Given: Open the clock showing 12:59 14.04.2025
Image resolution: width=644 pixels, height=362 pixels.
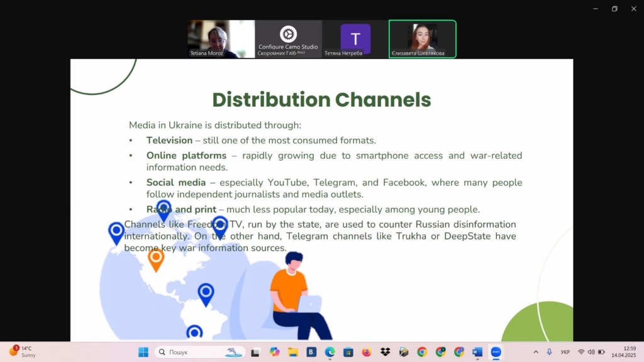Looking at the screenshot, I should tap(623, 352).
